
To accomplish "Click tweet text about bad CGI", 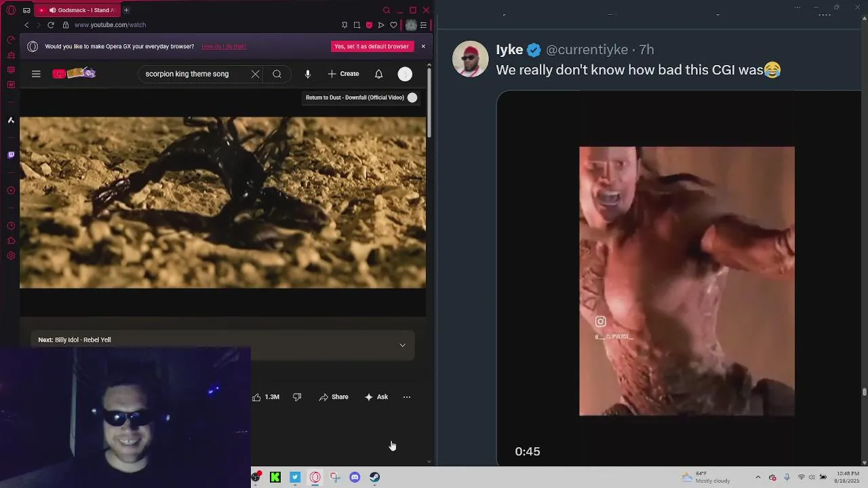I will coord(638,70).
